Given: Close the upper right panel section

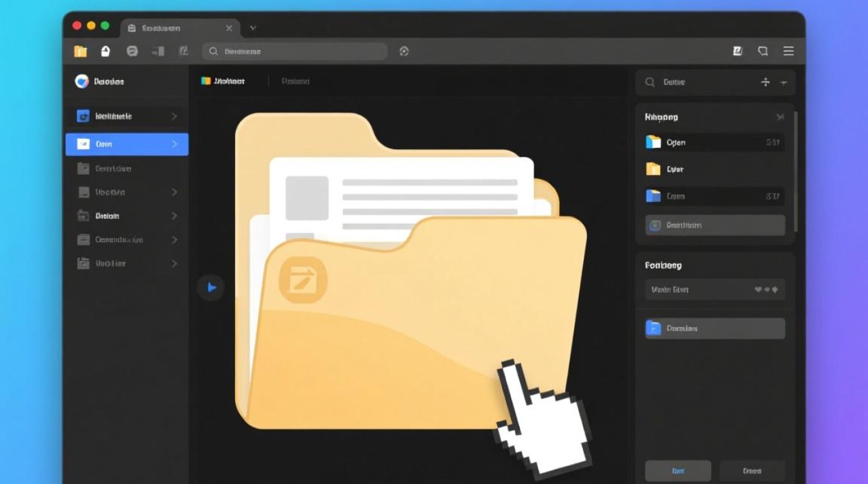Looking at the screenshot, I should 780,117.
